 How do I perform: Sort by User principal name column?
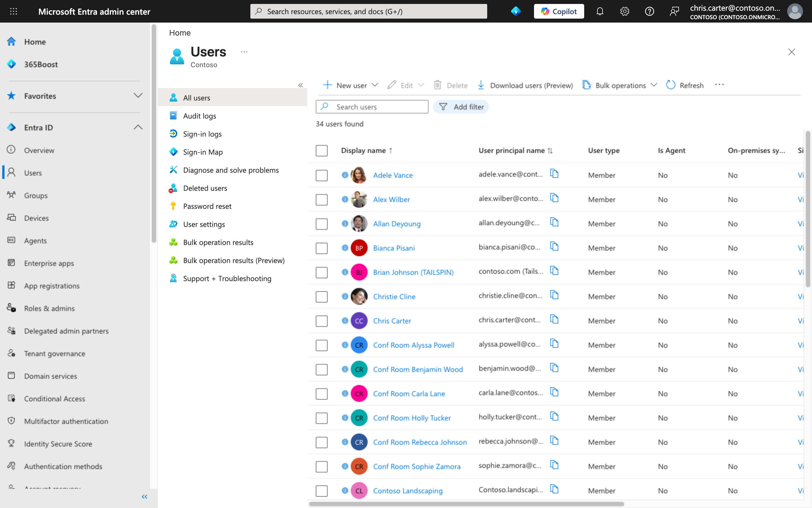coord(515,150)
